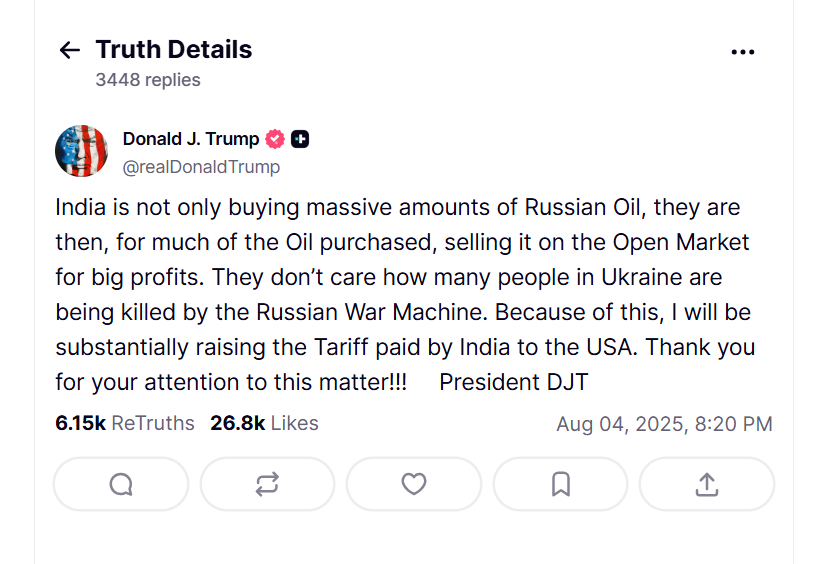Click the post's opening line about Russian Oil

click(397, 208)
